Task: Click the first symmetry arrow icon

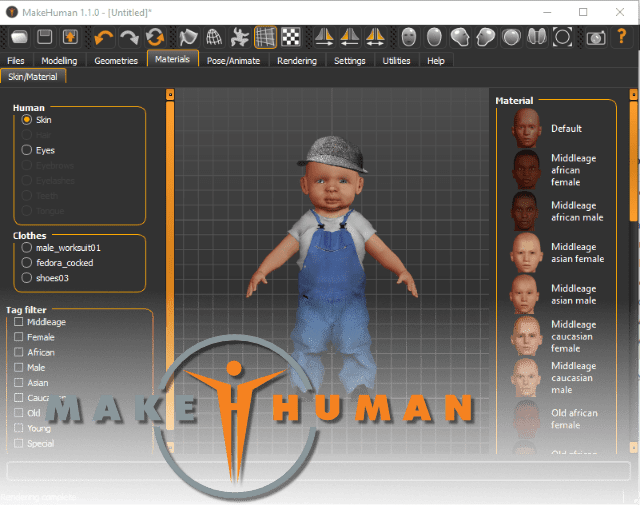Action: click(324, 38)
